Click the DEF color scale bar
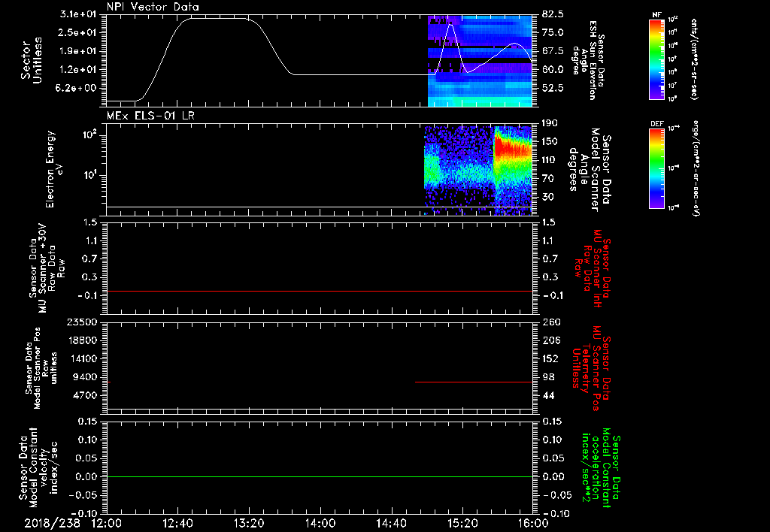770x532 pixels. point(656,168)
